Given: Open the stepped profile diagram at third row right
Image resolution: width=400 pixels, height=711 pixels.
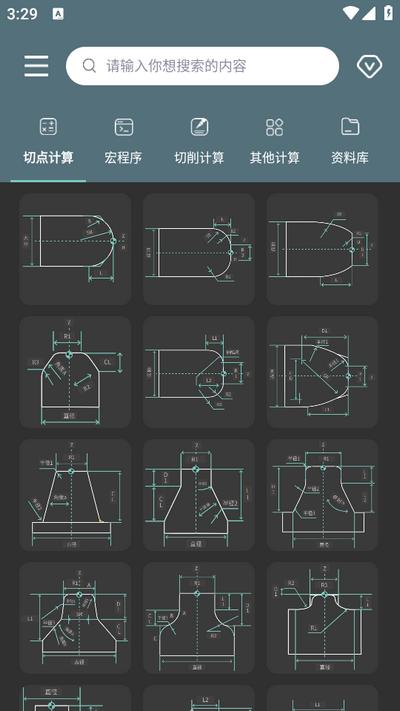Looking at the screenshot, I should coord(322,495).
